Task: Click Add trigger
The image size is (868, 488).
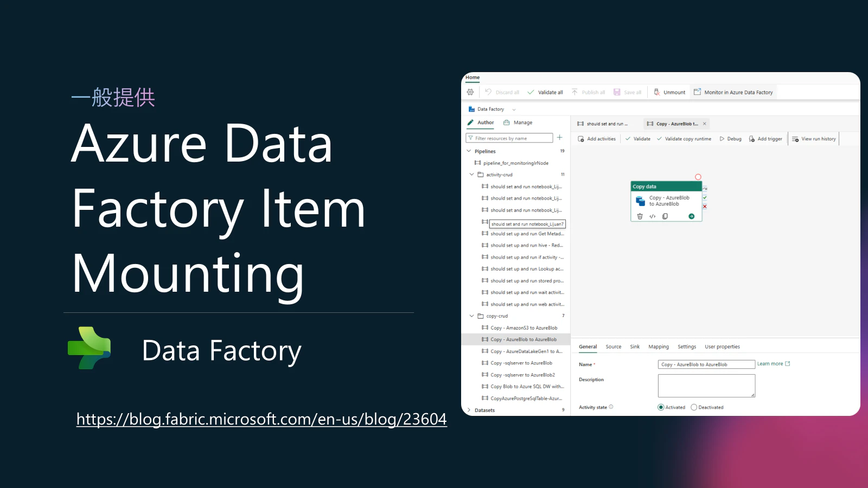Action: [x=765, y=139]
